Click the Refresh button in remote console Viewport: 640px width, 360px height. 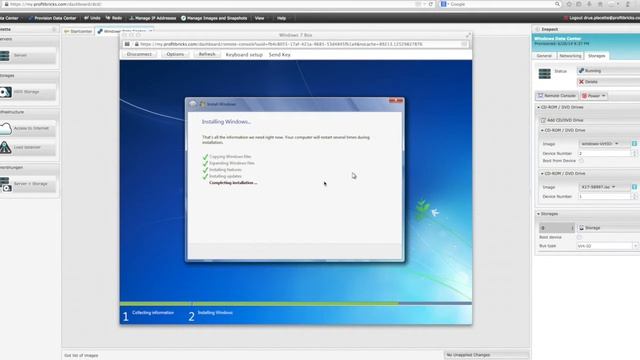point(207,54)
